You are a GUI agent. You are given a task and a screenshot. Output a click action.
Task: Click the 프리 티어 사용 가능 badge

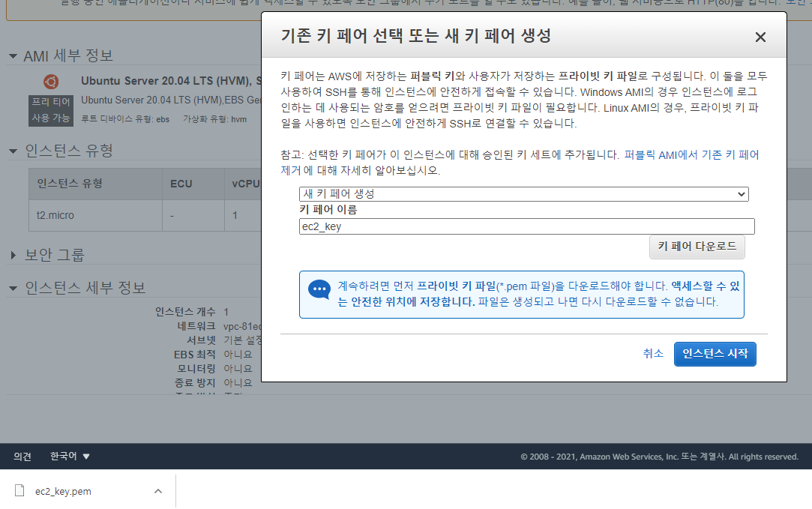click(51, 109)
